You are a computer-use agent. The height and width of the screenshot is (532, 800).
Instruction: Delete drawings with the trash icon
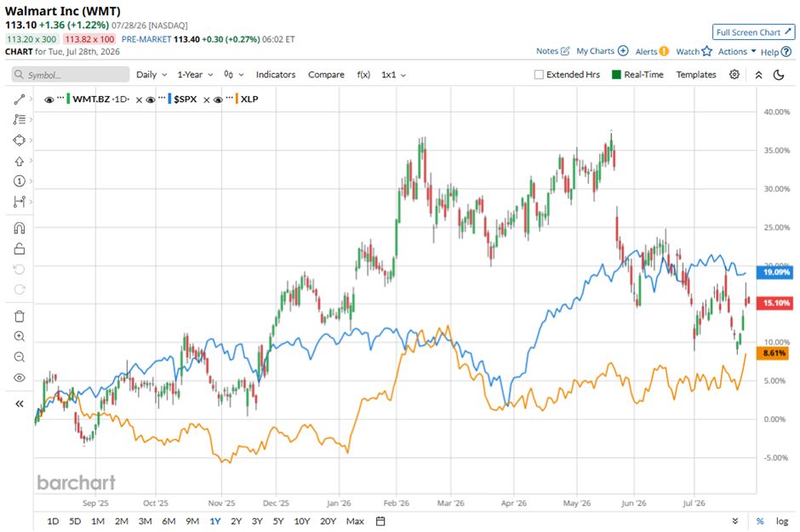point(20,317)
